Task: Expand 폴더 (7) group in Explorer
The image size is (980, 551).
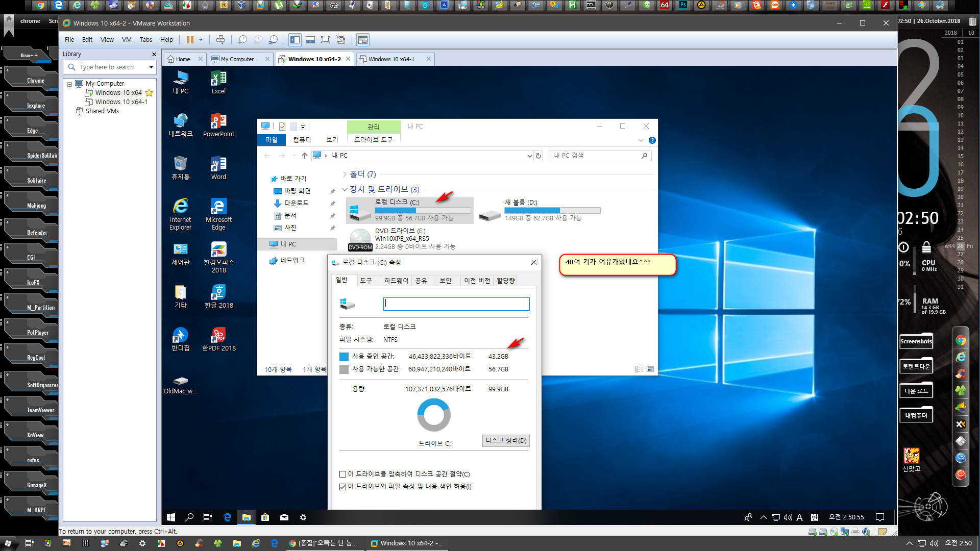Action: pyautogui.click(x=345, y=174)
